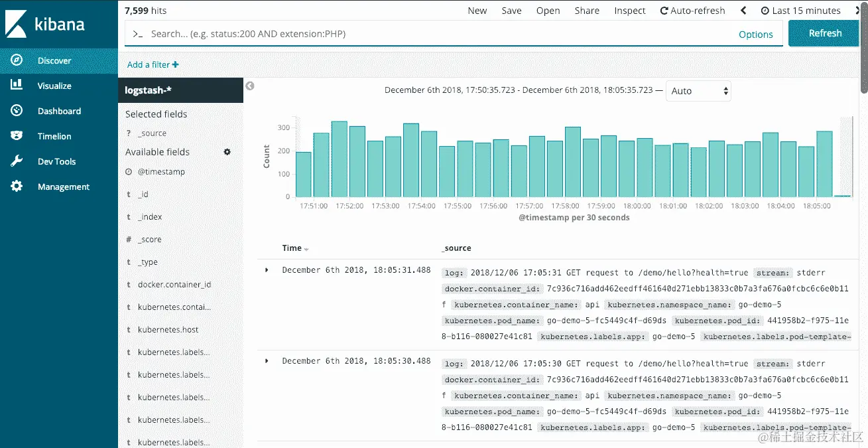Screen dimensions: 868x448
Task: Click Auto-refresh in the top menu
Action: click(x=693, y=11)
